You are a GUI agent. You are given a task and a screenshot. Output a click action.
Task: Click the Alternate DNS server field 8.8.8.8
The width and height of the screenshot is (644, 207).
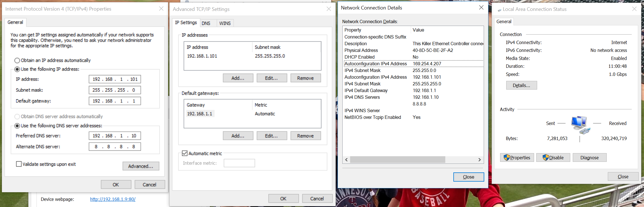click(115, 147)
